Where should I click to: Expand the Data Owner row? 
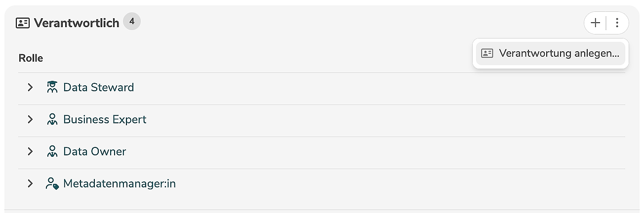(x=30, y=151)
